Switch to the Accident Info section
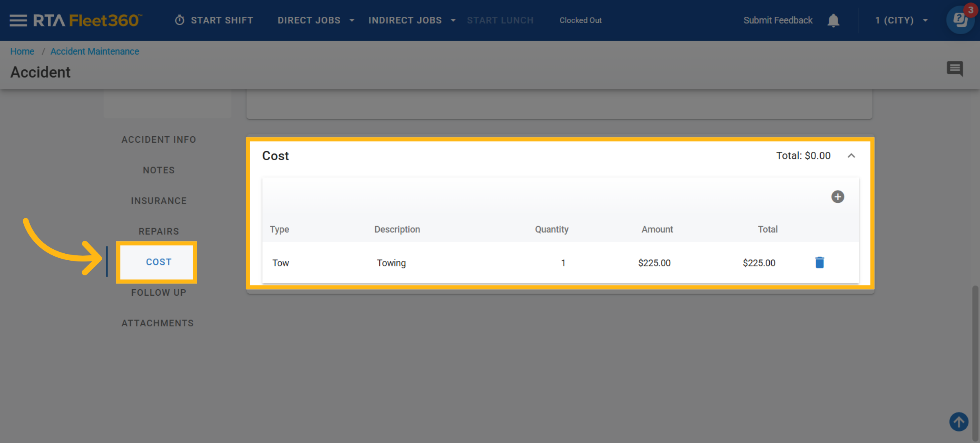The image size is (980, 443). click(x=159, y=140)
